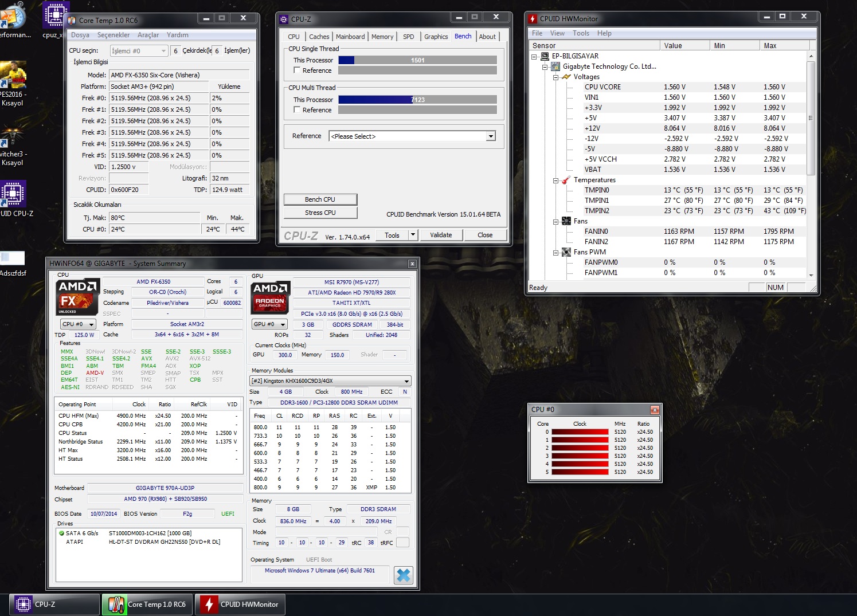
Task: Collapse the EP-BILGISAYAR tree node
Action: tap(534, 57)
